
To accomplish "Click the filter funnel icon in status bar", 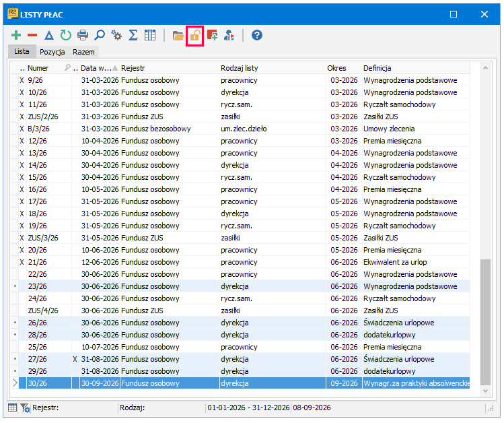I will [25, 408].
